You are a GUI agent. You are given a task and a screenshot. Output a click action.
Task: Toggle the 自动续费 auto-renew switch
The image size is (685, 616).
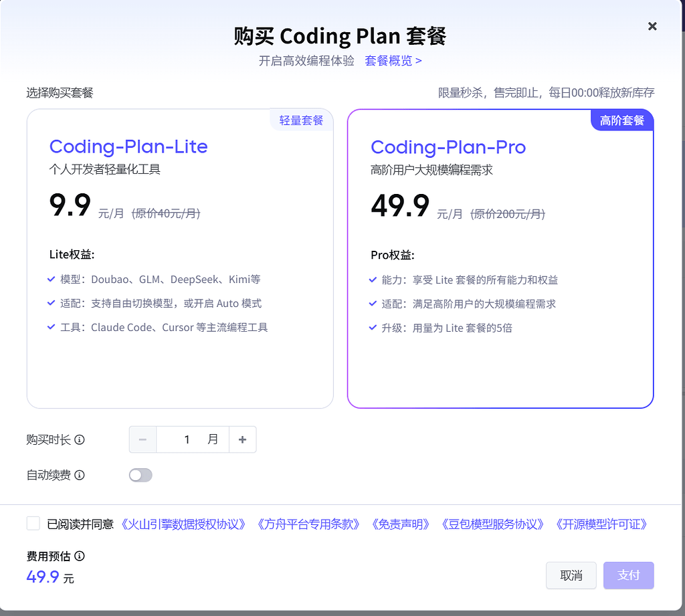point(140,475)
